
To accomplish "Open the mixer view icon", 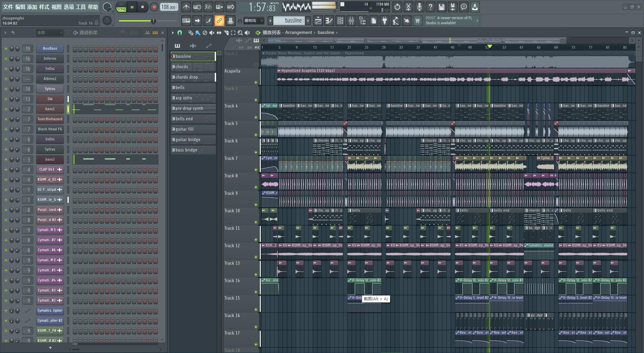I will (x=351, y=21).
